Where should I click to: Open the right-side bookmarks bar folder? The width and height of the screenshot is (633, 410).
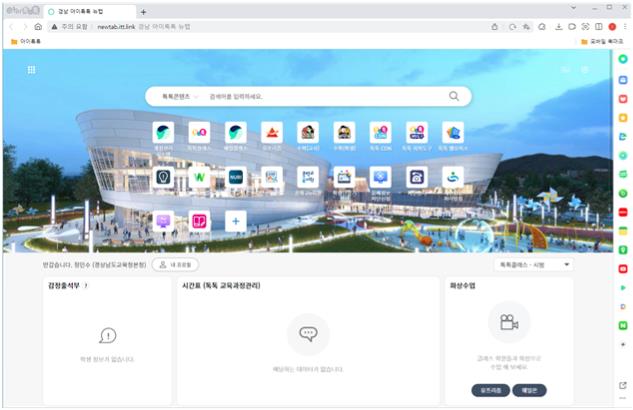pyautogui.click(x=602, y=41)
